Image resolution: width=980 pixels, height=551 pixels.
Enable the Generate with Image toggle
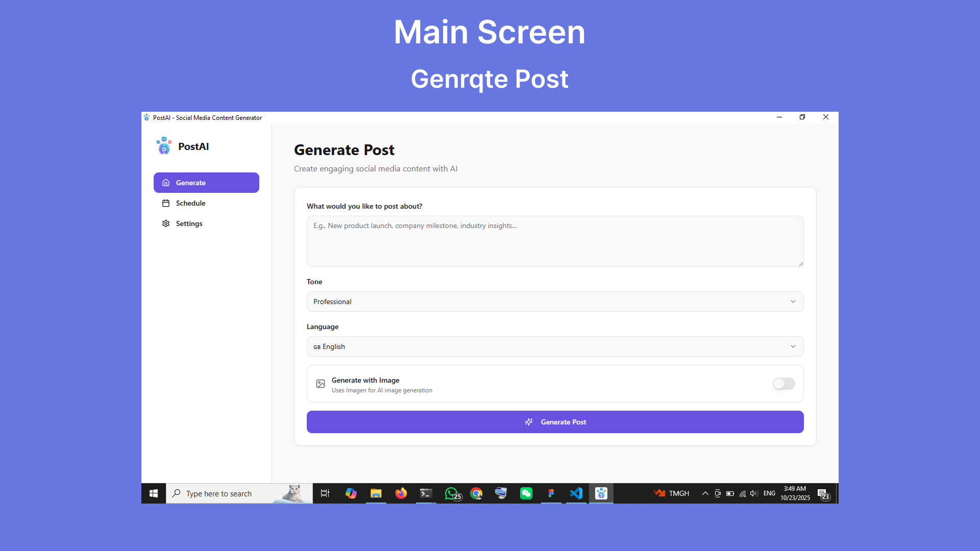click(x=783, y=384)
